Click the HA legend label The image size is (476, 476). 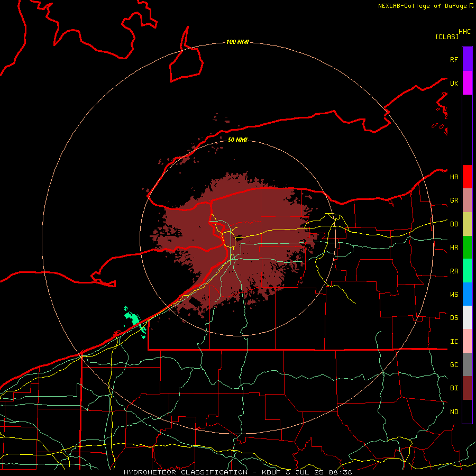454,177
